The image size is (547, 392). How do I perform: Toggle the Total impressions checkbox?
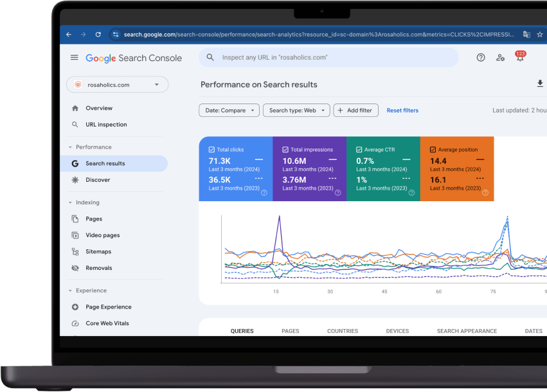(285, 150)
